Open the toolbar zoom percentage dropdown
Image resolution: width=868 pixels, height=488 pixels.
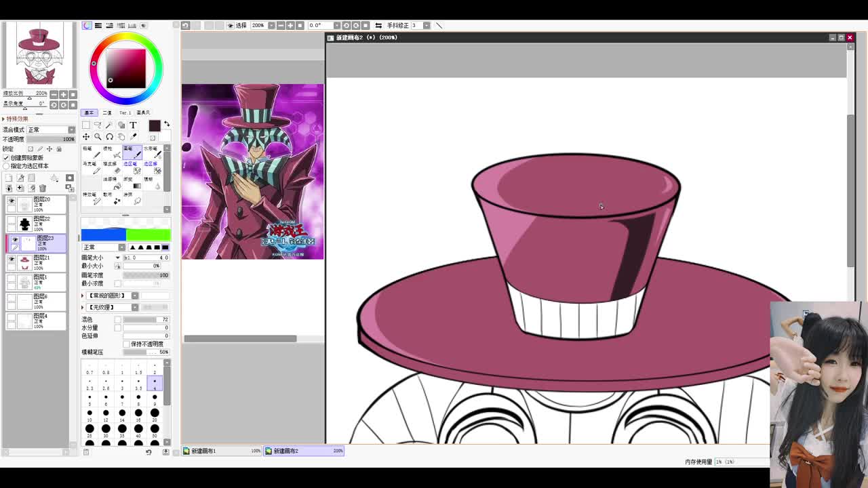pyautogui.click(x=271, y=25)
